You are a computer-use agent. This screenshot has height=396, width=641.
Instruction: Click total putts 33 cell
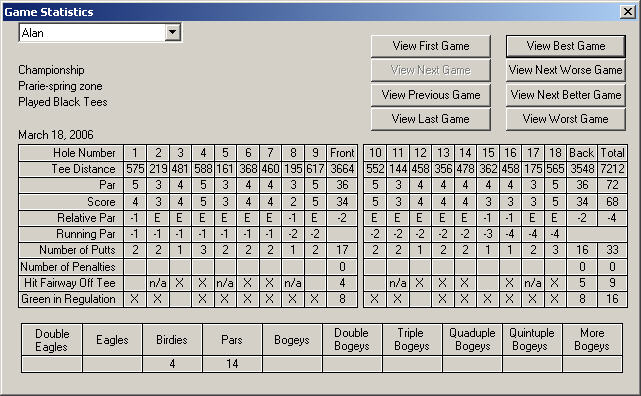612,250
